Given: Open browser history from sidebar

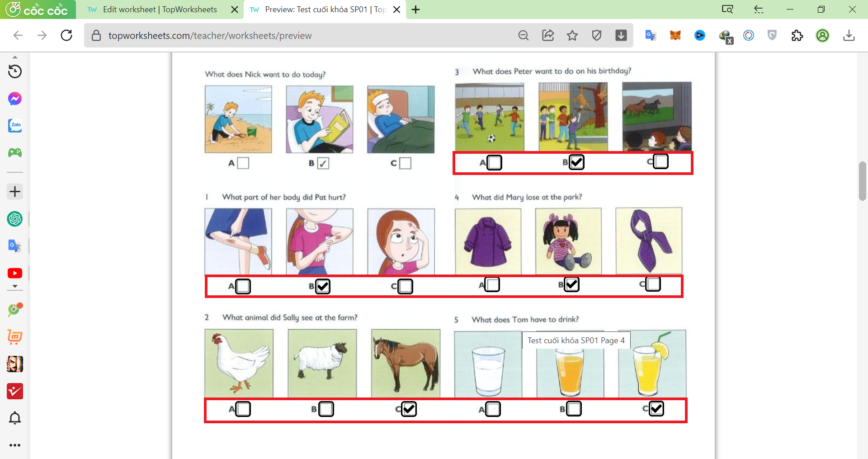Looking at the screenshot, I should [15, 71].
